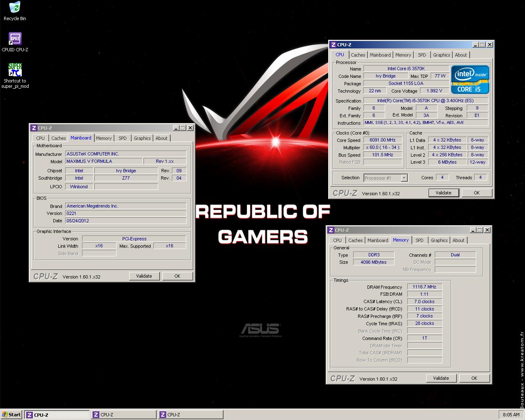Click the Level 3 cache 6 MBytes value
This screenshot has width=525, height=420.
pyautogui.click(x=447, y=162)
